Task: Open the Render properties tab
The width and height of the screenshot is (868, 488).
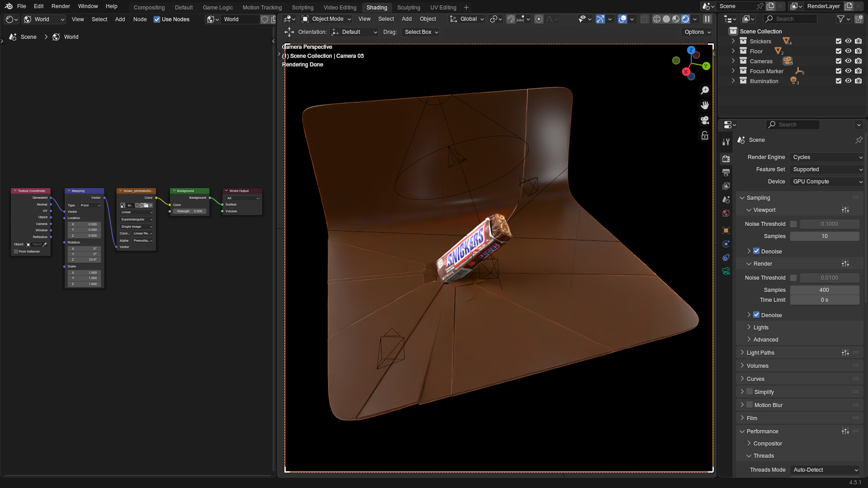Action: click(726, 159)
